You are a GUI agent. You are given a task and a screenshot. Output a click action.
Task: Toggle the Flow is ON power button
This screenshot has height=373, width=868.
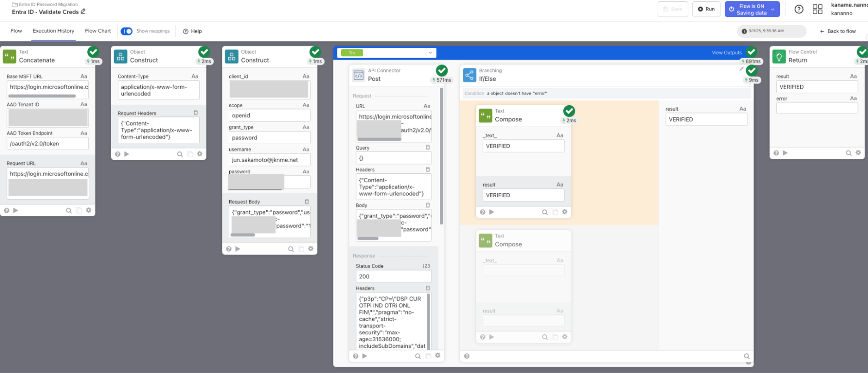[732, 9]
